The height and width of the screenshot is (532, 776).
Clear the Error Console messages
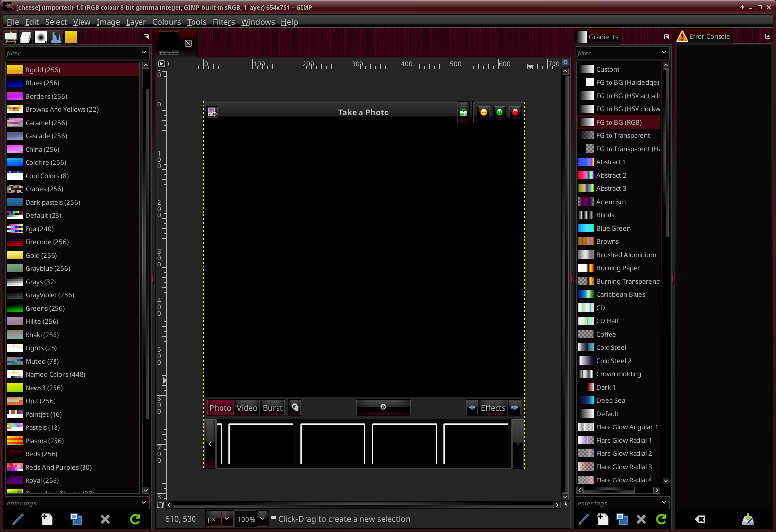pyautogui.click(x=700, y=519)
